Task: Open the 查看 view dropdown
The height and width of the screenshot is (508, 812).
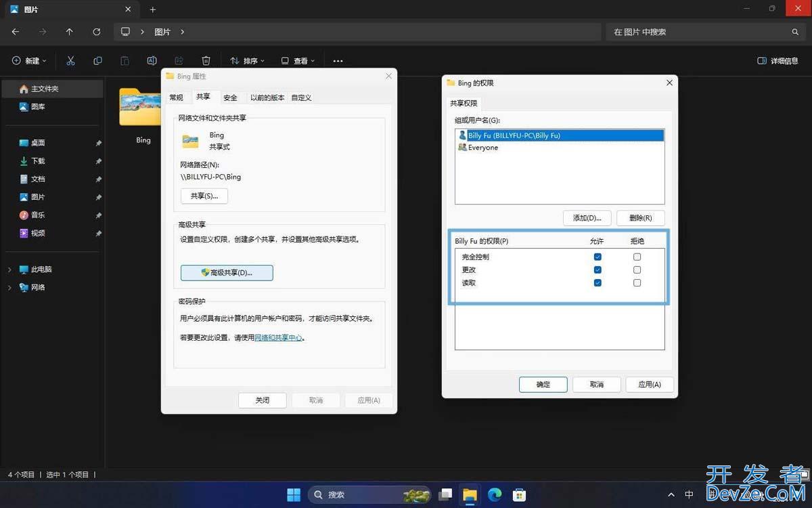Action: coord(298,61)
